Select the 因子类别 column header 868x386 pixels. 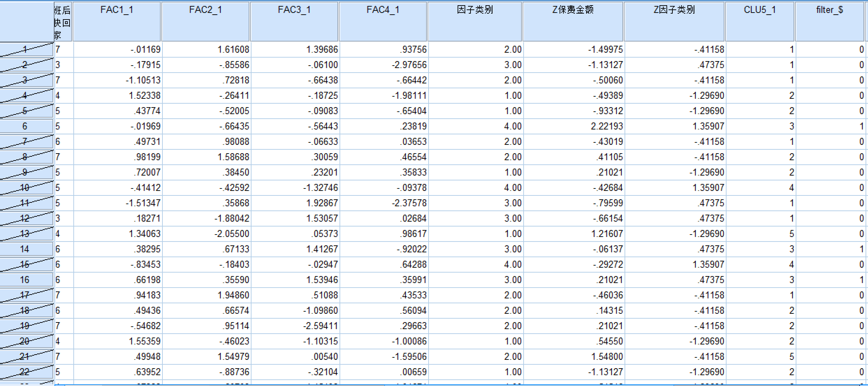(475, 22)
